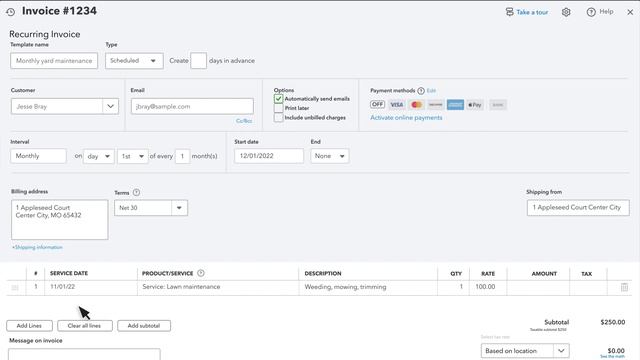Viewport: 640px width, 360px height.
Task: Click the Payment methods info icon
Action: tap(421, 91)
